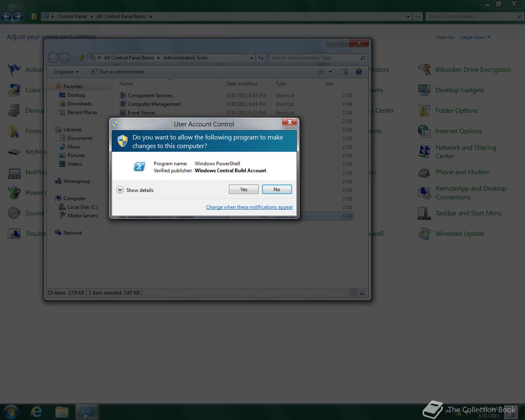This screenshot has width=525, height=420.
Task: Open Control Panel address bar dropdown
Action: (408, 16)
